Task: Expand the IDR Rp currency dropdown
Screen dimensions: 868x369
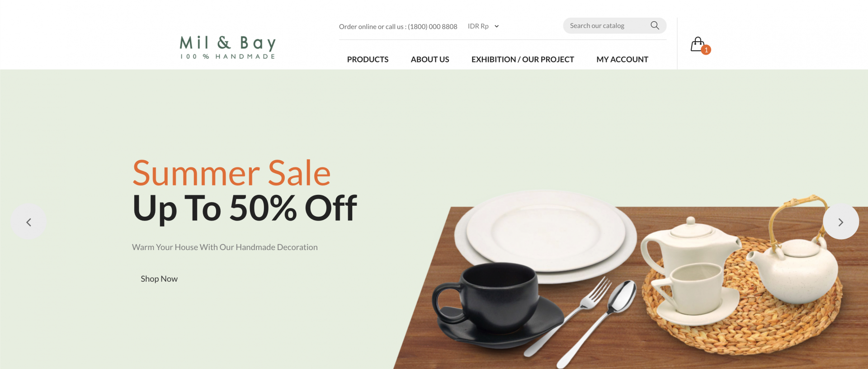Action: 483,26
